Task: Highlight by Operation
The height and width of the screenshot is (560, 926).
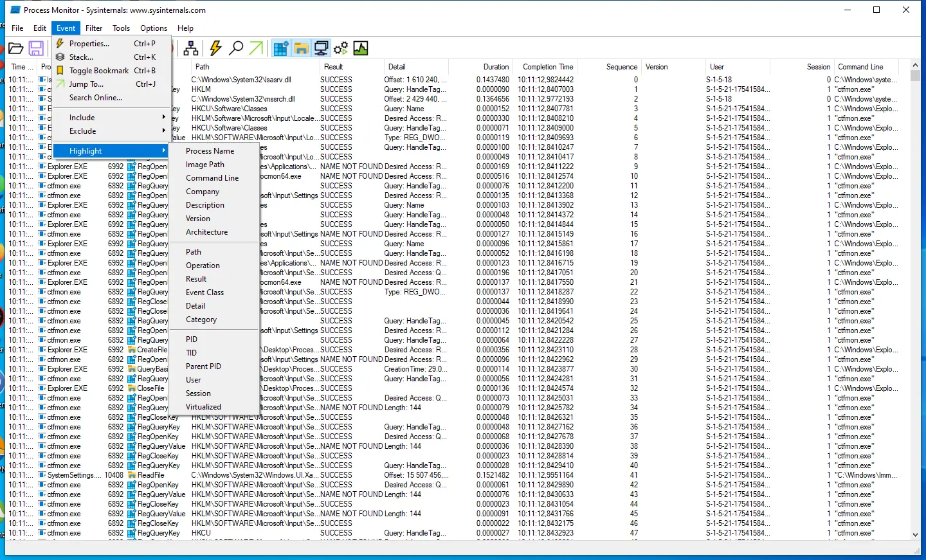Action: (214, 266)
